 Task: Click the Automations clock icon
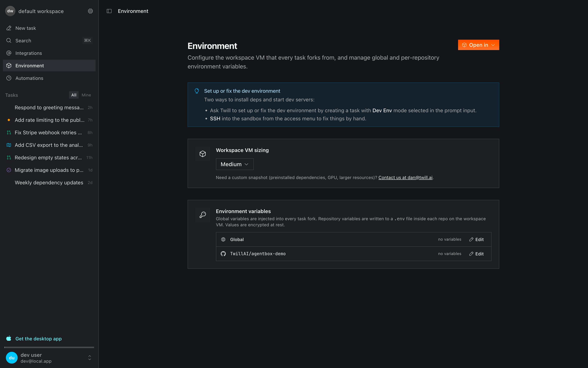pyautogui.click(x=9, y=78)
